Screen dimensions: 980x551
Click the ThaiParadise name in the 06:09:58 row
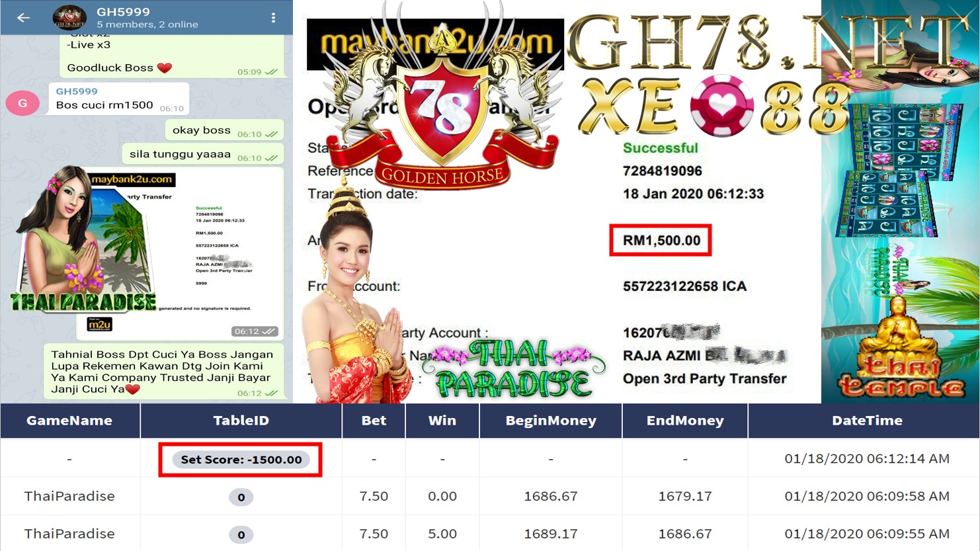[x=69, y=496]
